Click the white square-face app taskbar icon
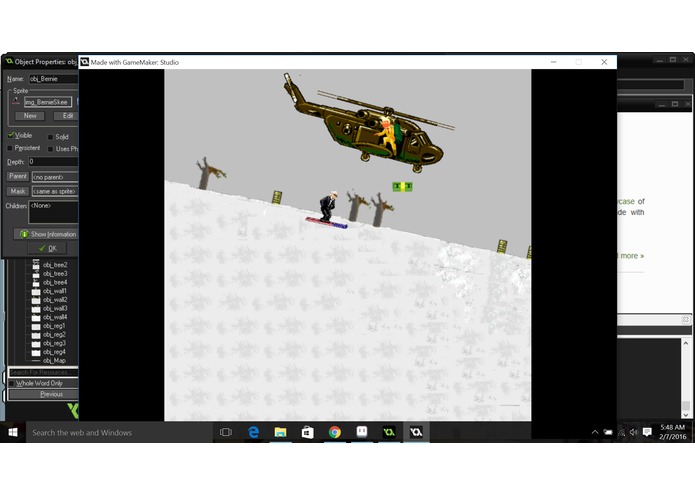This screenshot has height=494, width=695. pyautogui.click(x=362, y=432)
